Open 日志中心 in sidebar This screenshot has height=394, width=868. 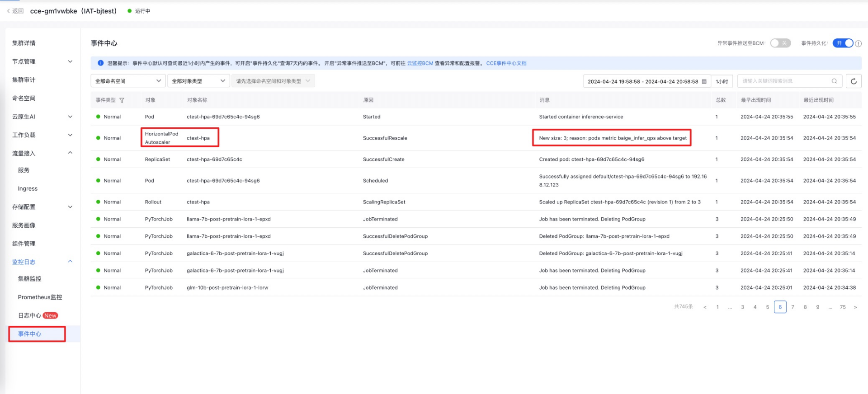[x=30, y=315]
